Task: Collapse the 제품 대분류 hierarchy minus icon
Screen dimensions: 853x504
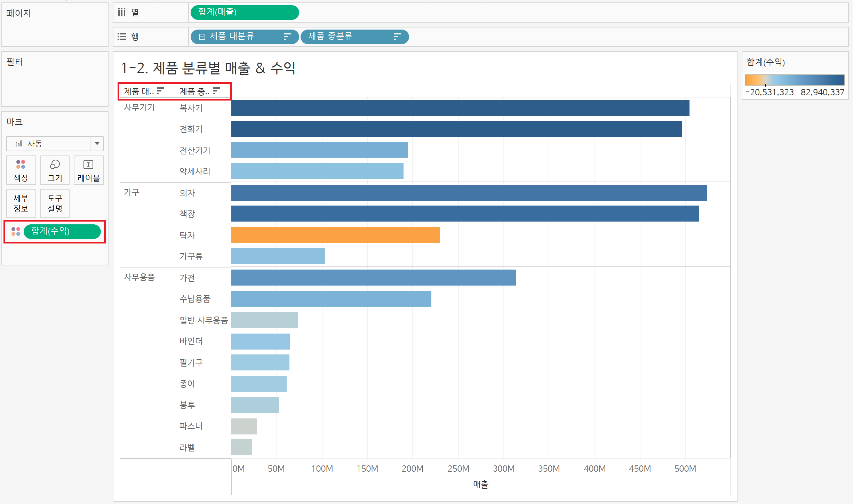Action: pyautogui.click(x=202, y=37)
